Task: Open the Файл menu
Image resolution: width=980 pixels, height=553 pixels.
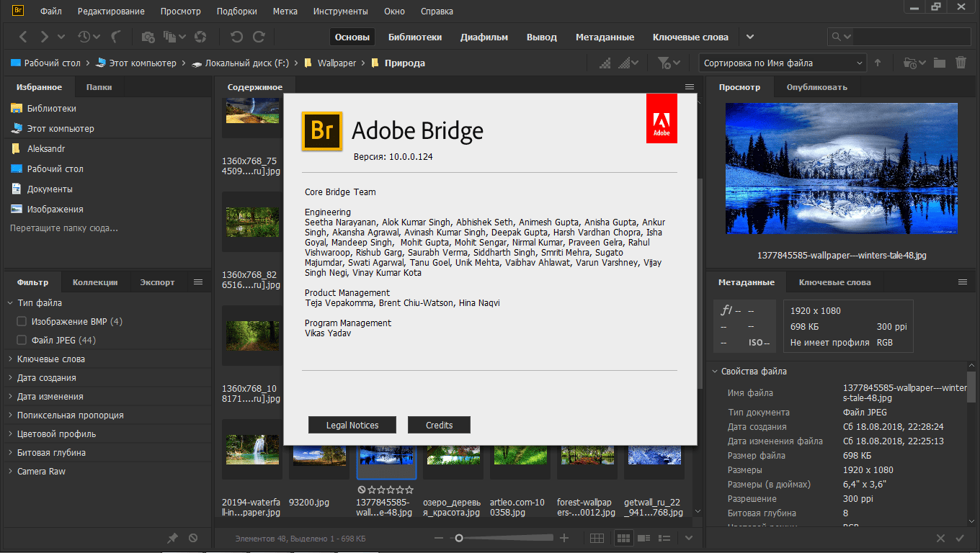Action: [x=51, y=12]
